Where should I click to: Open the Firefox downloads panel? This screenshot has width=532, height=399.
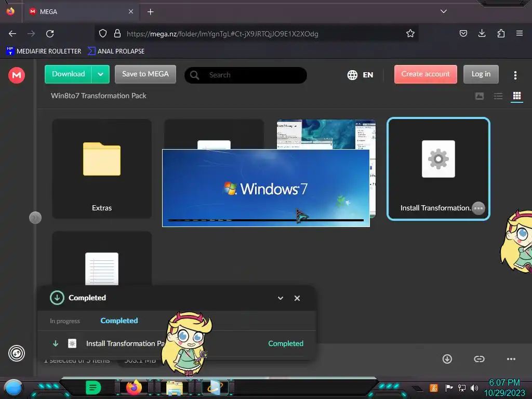482,33
